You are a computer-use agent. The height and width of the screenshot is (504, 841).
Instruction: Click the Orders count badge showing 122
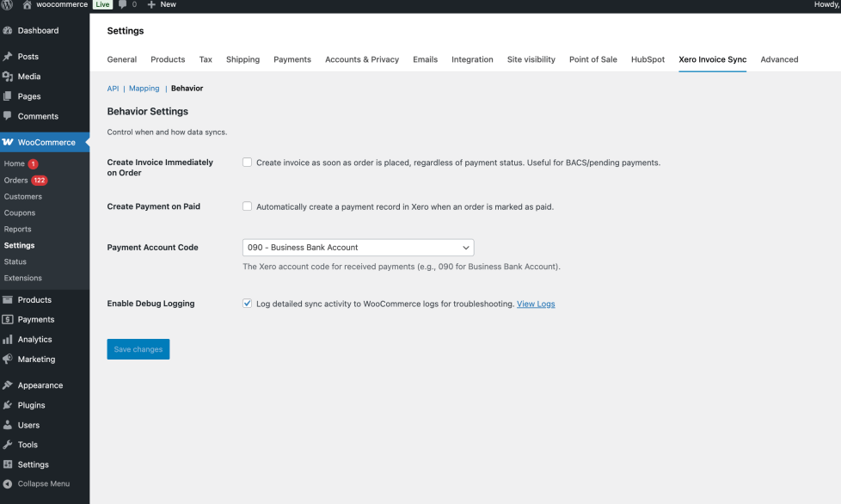[x=40, y=180]
